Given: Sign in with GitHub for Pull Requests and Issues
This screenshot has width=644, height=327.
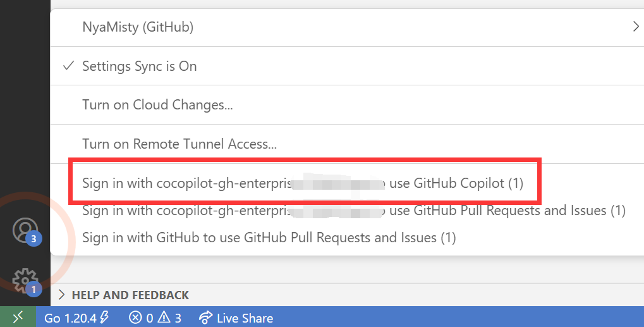Looking at the screenshot, I should point(269,238).
